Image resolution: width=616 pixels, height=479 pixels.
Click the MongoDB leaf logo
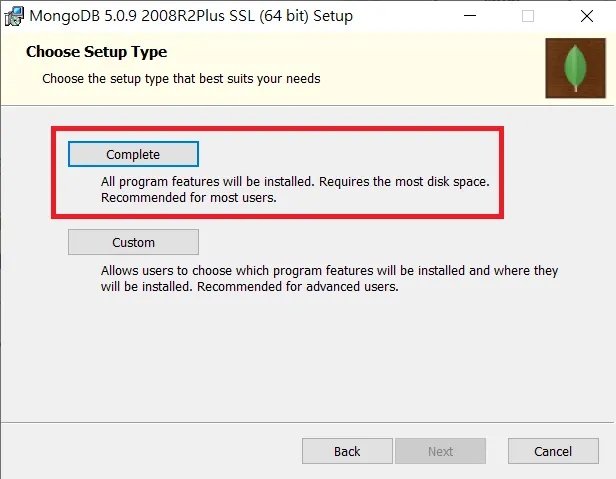[x=575, y=68]
